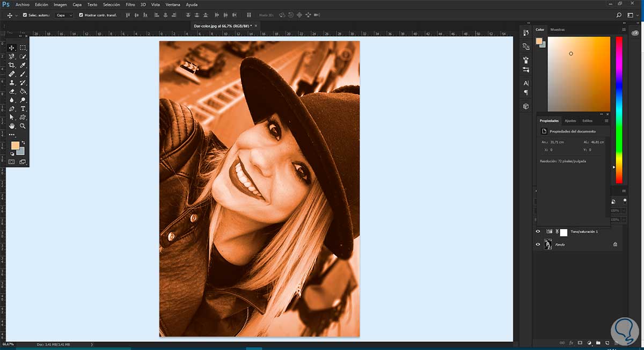The height and width of the screenshot is (350, 644).
Task: Click the background color swatch in toolbar
Action: click(x=21, y=152)
